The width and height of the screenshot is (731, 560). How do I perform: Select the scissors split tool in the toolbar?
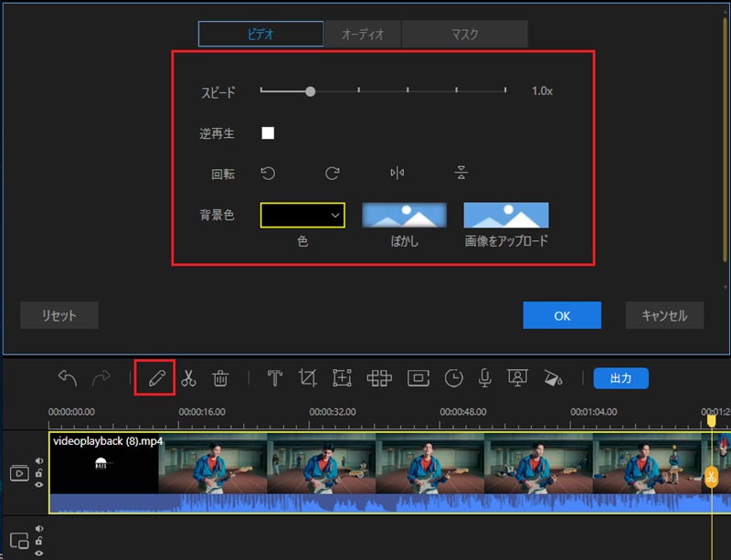click(x=188, y=378)
